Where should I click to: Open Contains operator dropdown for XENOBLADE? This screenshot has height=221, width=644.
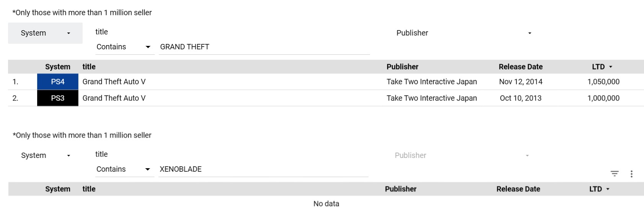click(x=125, y=169)
